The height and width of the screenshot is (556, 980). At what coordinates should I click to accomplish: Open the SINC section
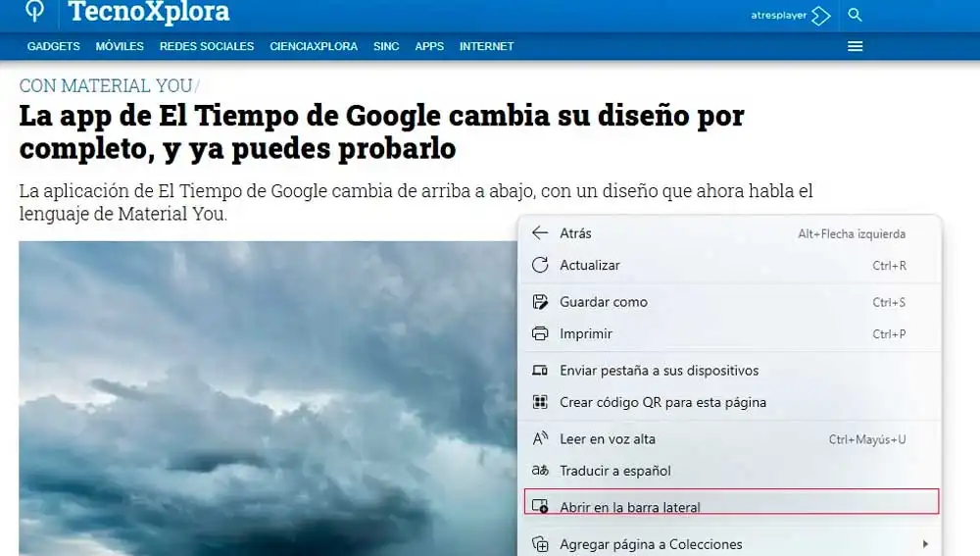point(386,46)
